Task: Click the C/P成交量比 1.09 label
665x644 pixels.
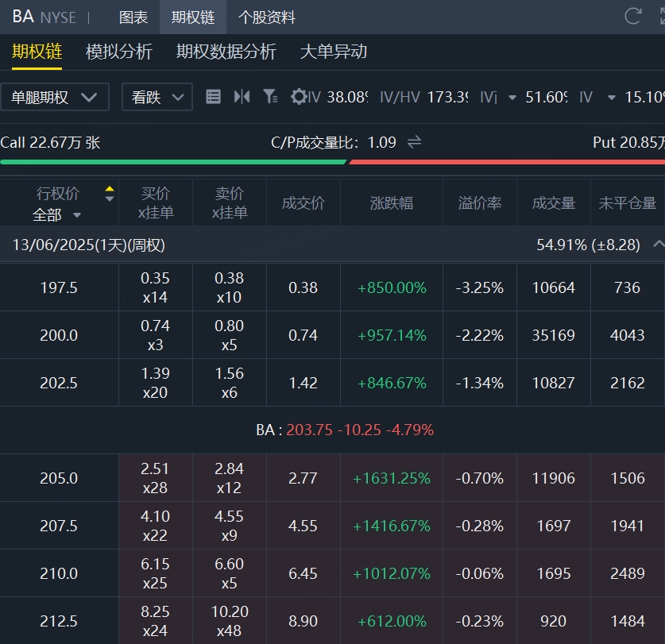Action: pyautogui.click(x=334, y=142)
